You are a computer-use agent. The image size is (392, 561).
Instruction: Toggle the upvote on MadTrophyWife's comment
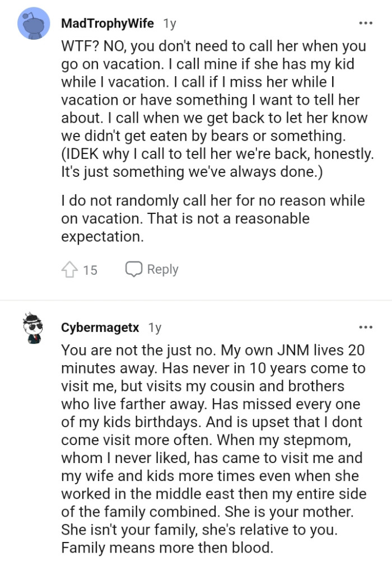69,269
